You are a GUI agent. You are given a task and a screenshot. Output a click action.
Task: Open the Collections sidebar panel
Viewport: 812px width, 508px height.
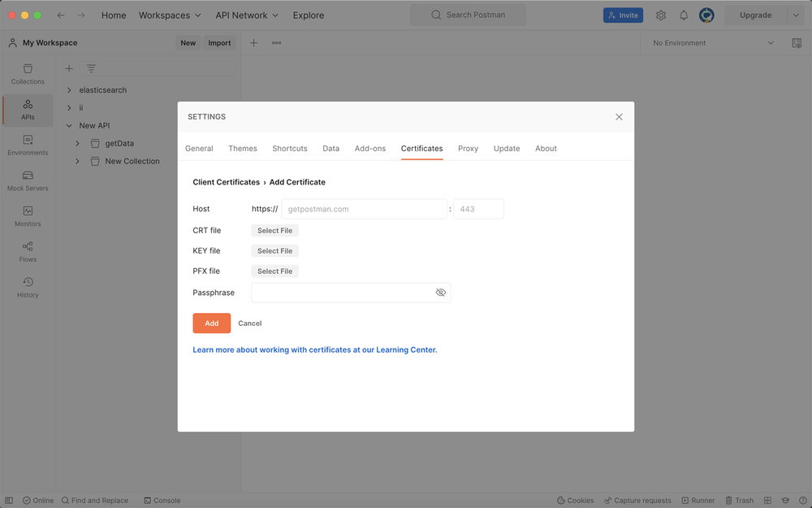point(28,74)
